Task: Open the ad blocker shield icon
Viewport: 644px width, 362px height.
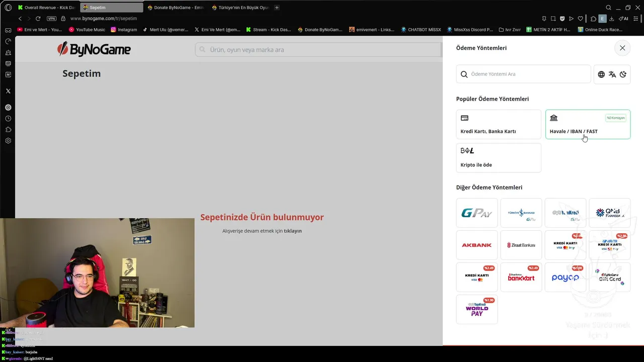Action: coord(562,19)
